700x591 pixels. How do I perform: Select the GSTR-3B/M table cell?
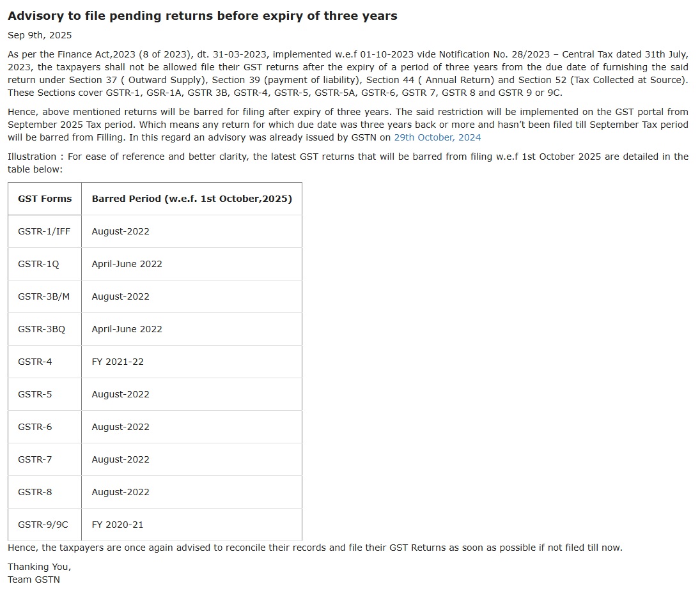[43, 296]
